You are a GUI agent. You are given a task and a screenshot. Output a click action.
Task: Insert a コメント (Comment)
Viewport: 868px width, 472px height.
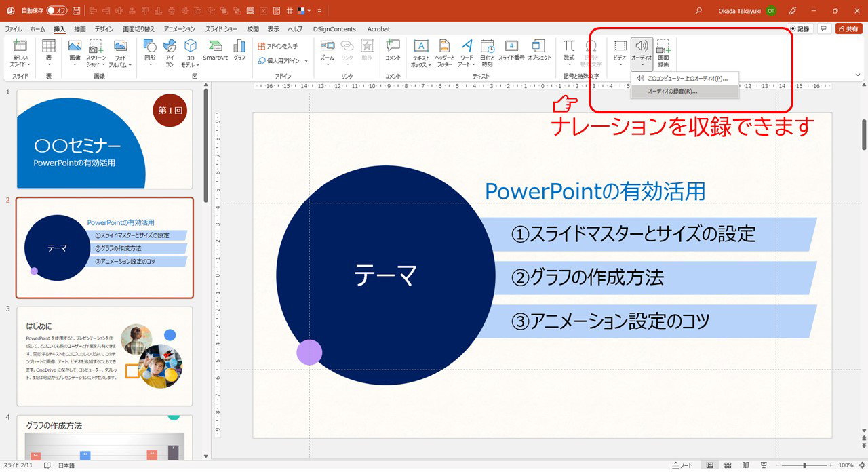393,50
